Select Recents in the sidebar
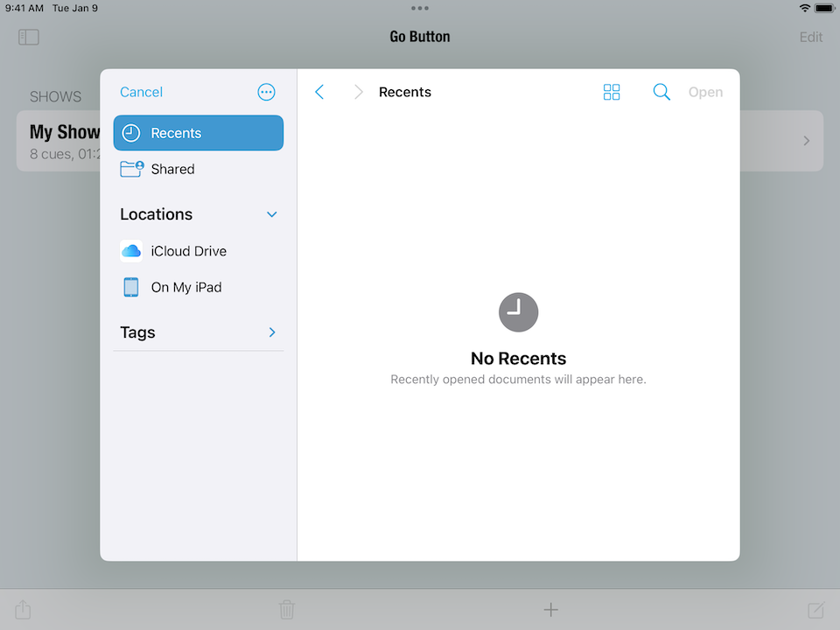840x630 pixels. coord(199,133)
